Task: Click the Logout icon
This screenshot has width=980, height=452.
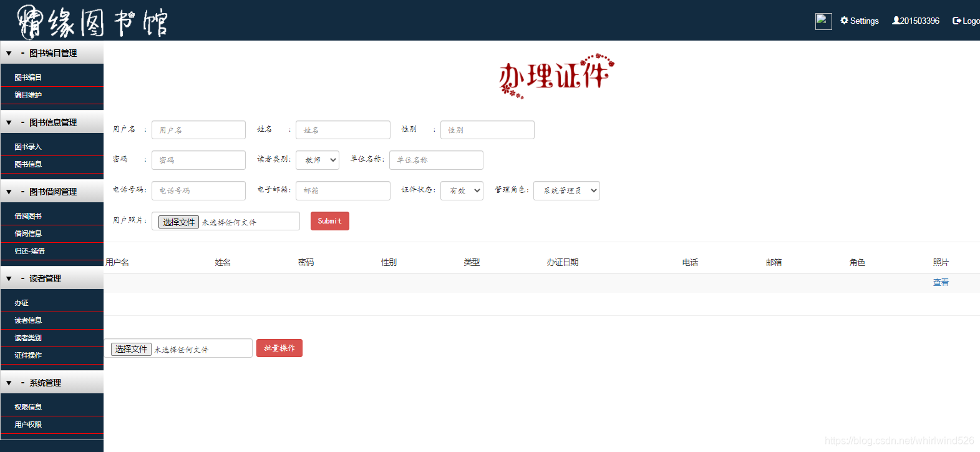Action: click(956, 21)
